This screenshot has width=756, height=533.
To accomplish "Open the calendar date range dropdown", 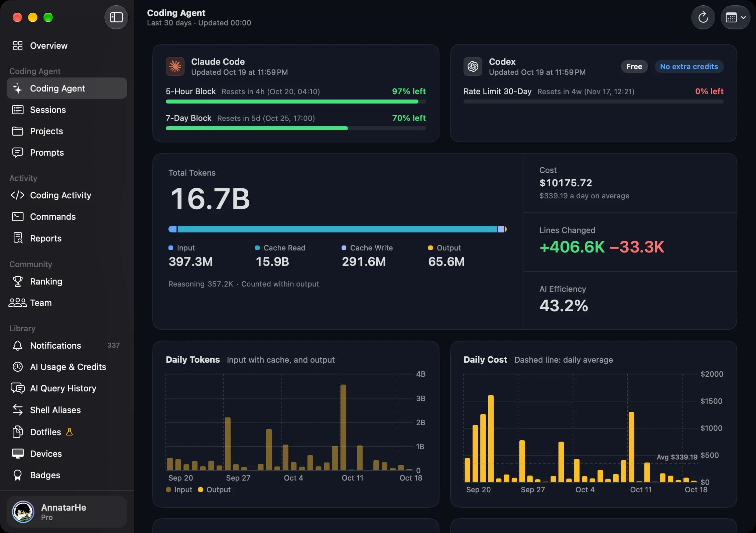I will (x=735, y=17).
